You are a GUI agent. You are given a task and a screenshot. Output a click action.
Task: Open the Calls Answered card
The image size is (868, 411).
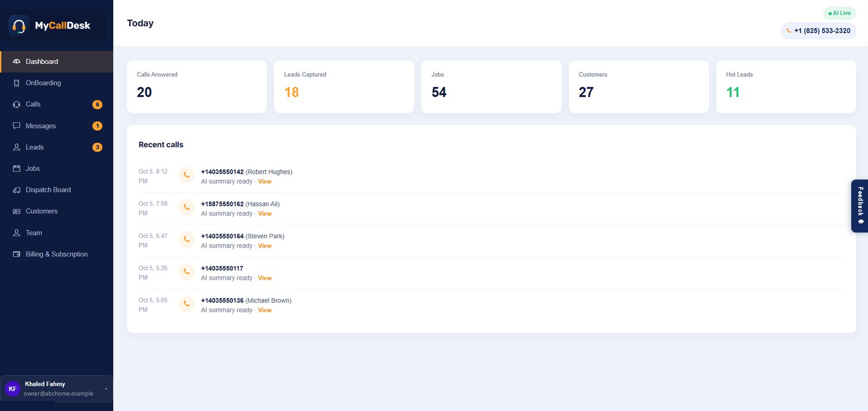(197, 87)
